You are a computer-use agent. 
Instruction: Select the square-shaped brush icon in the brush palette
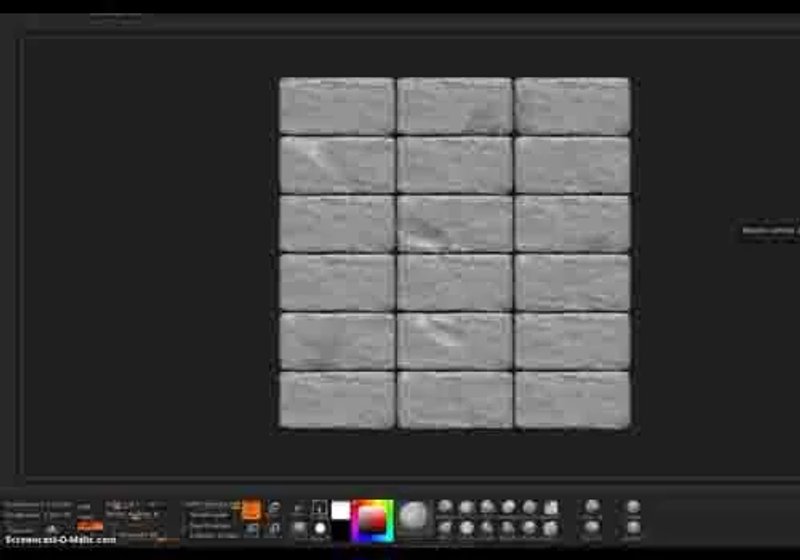[x=551, y=507]
